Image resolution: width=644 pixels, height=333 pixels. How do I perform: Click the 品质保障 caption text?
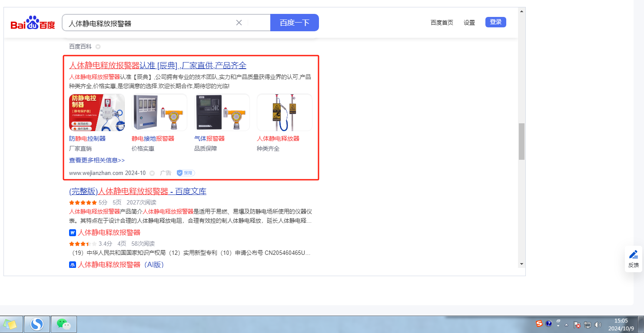coord(206,148)
